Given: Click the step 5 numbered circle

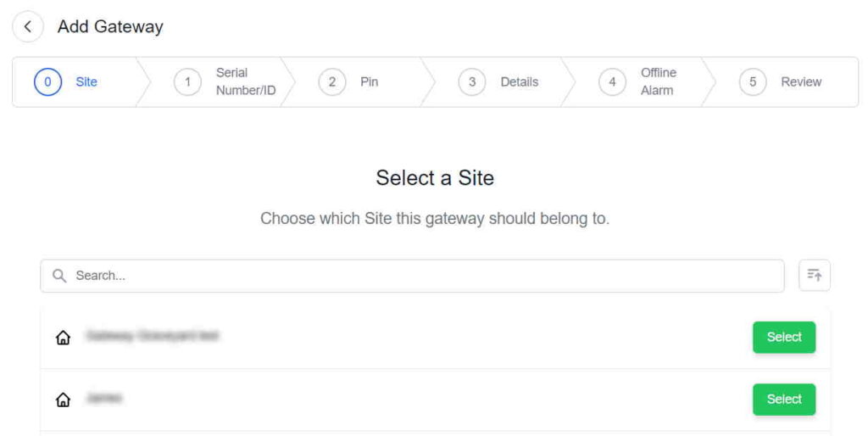Looking at the screenshot, I should 753,82.
